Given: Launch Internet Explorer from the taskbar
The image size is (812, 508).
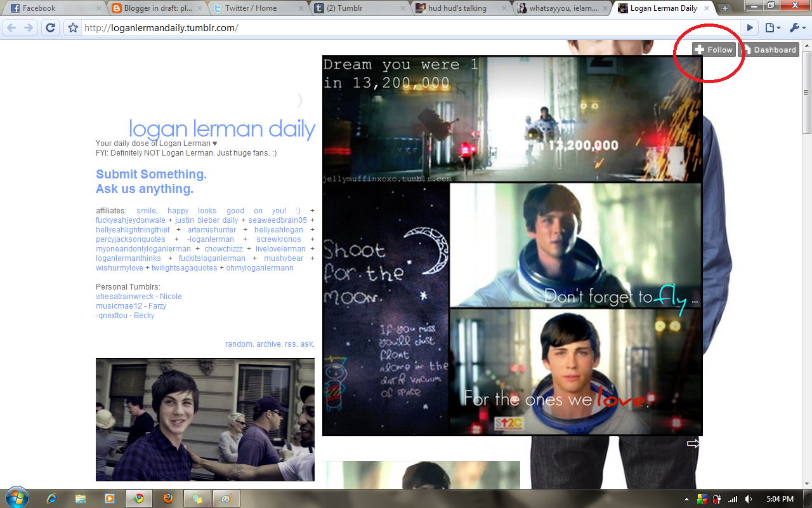Looking at the screenshot, I should tap(51, 498).
